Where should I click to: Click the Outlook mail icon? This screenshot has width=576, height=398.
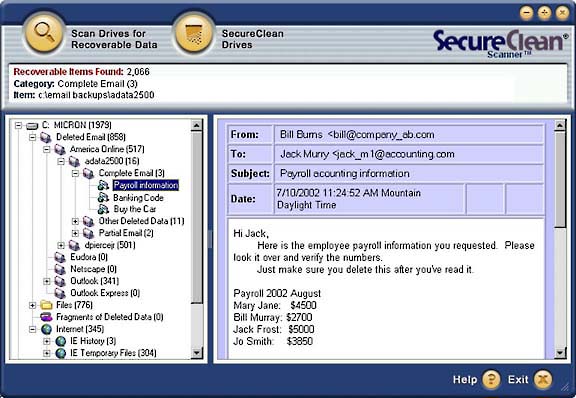tap(60, 281)
